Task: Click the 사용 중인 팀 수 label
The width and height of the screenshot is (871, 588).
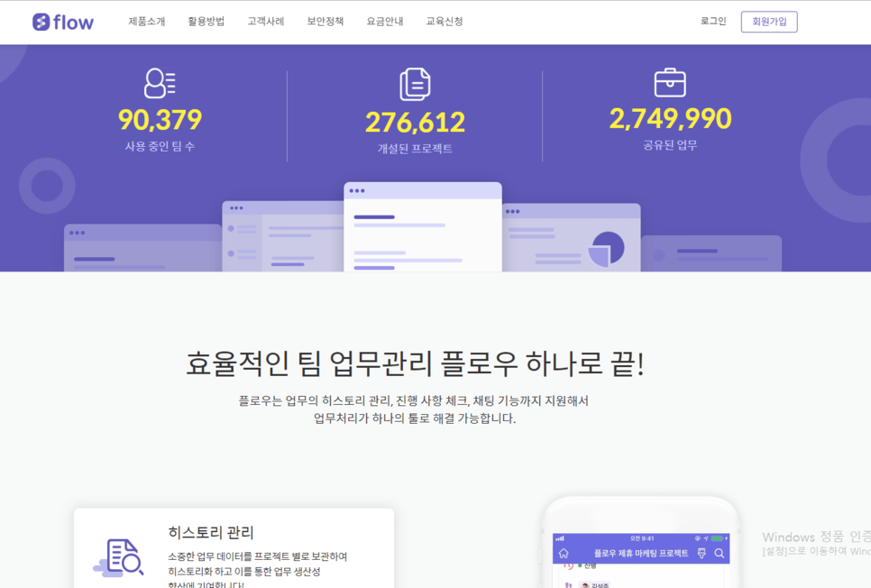Action: 160,146
